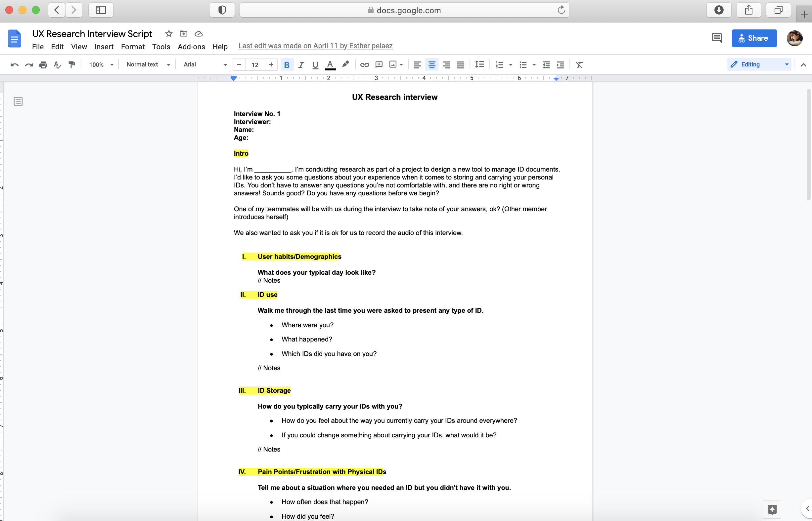Open the Add-ons menu
Image resolution: width=812 pixels, height=521 pixels.
pyautogui.click(x=191, y=47)
